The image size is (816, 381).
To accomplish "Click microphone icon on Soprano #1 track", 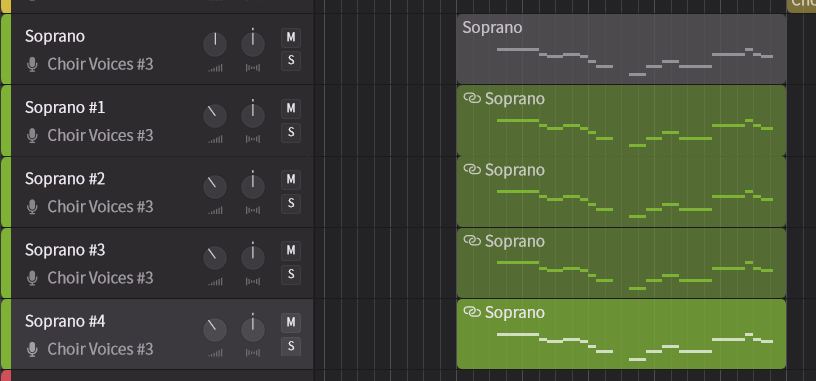I will click(x=32, y=136).
